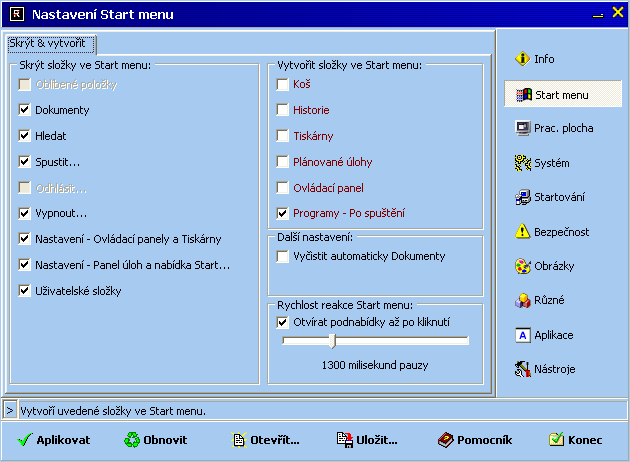Click the Uložit floppy disk icon

345,440
